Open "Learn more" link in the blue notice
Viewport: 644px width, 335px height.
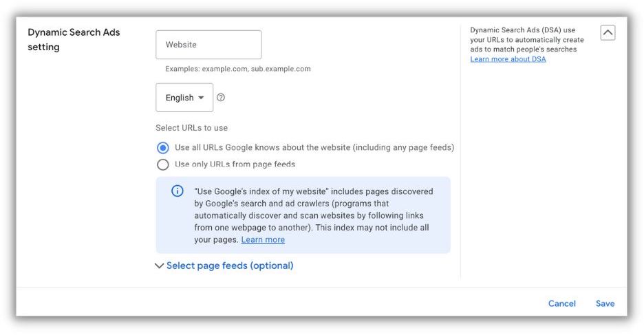[263, 240]
